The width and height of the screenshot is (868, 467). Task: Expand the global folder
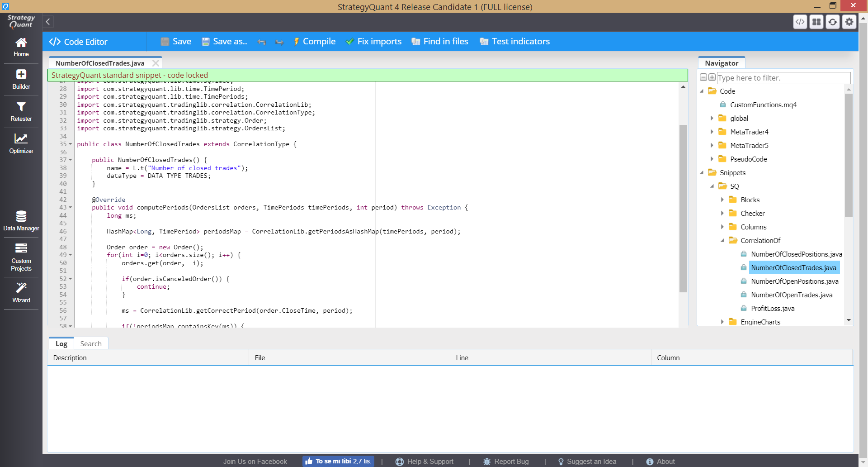[x=712, y=118]
